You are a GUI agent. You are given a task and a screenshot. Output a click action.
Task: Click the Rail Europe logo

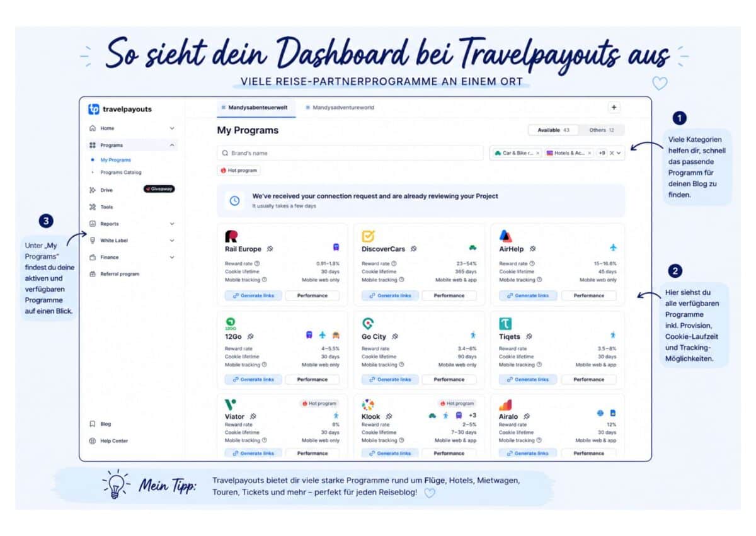tap(231, 236)
